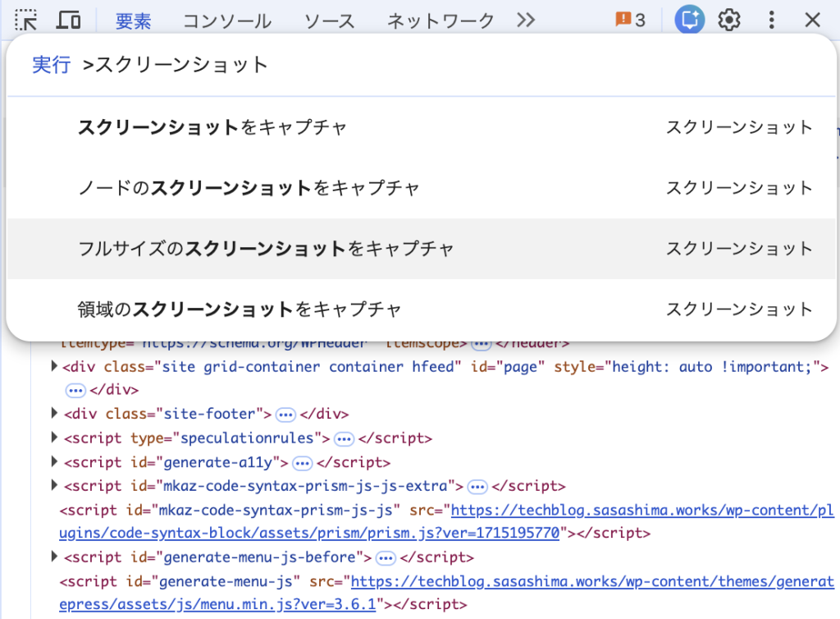840x619 pixels.
Task: Click the ellipsis in generate-a11y script
Action: point(303,463)
